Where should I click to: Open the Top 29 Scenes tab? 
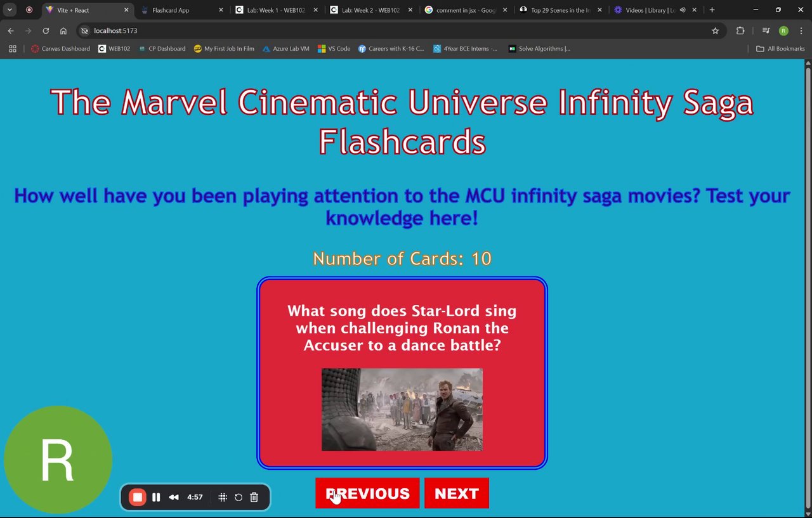[561, 10]
